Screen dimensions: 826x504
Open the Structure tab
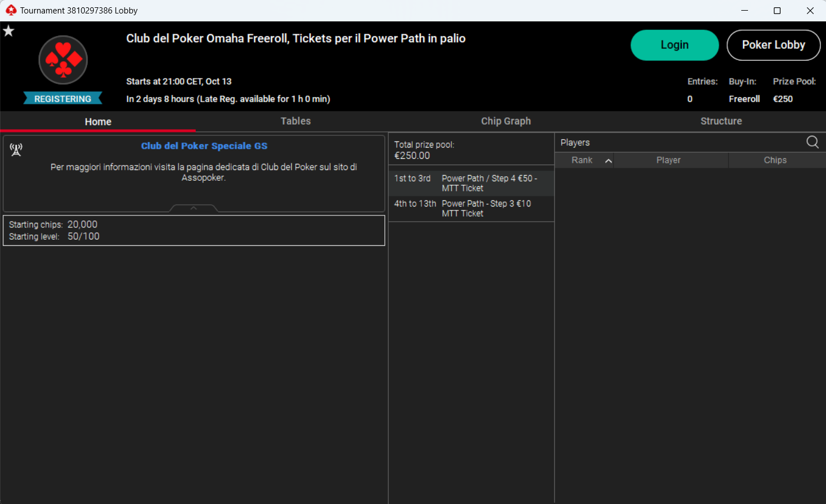point(721,121)
